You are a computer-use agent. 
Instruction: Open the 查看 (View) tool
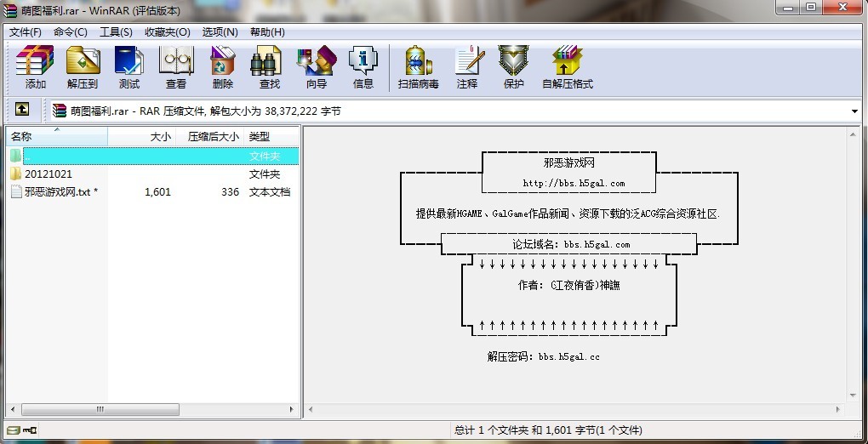pos(176,67)
